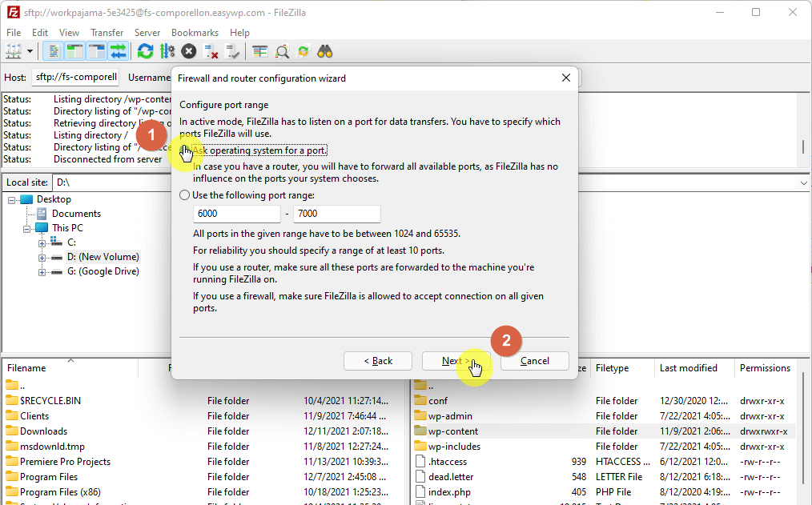Click the Downloads folder icon
Screen dimensions: 812x505
point(12,431)
